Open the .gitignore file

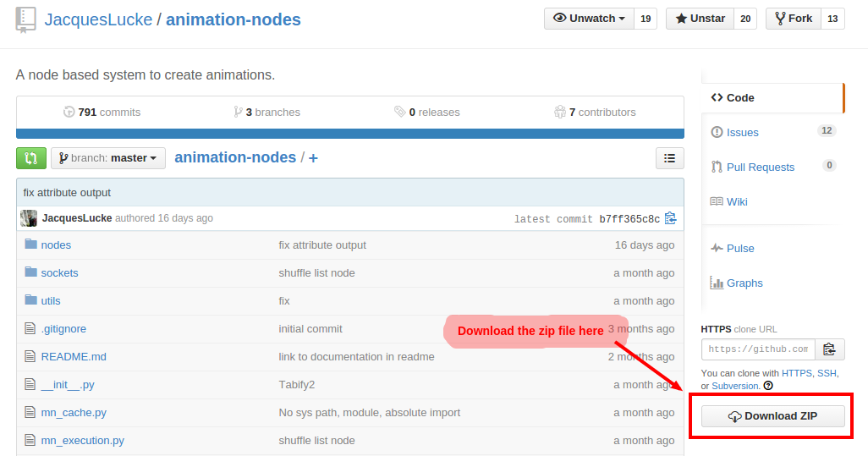63,329
